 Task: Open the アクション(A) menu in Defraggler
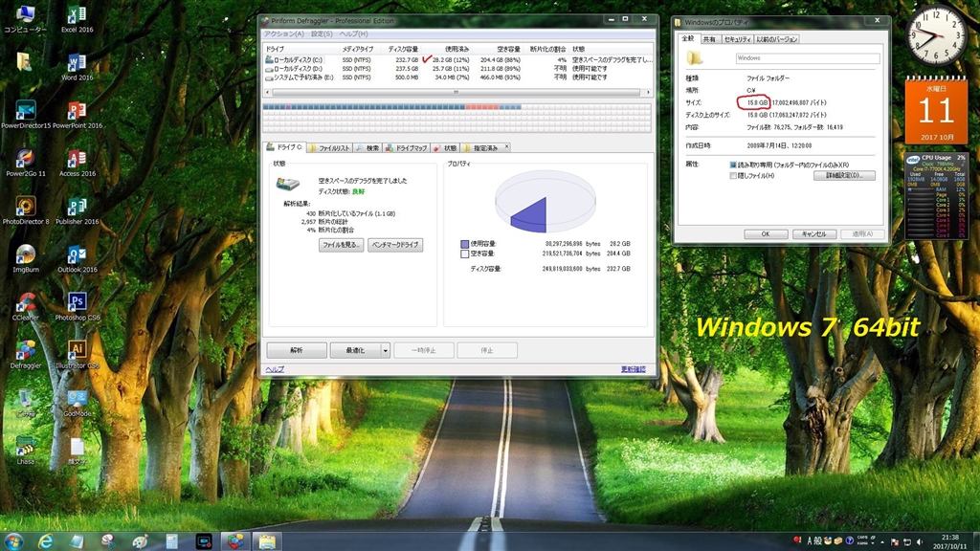(x=283, y=33)
